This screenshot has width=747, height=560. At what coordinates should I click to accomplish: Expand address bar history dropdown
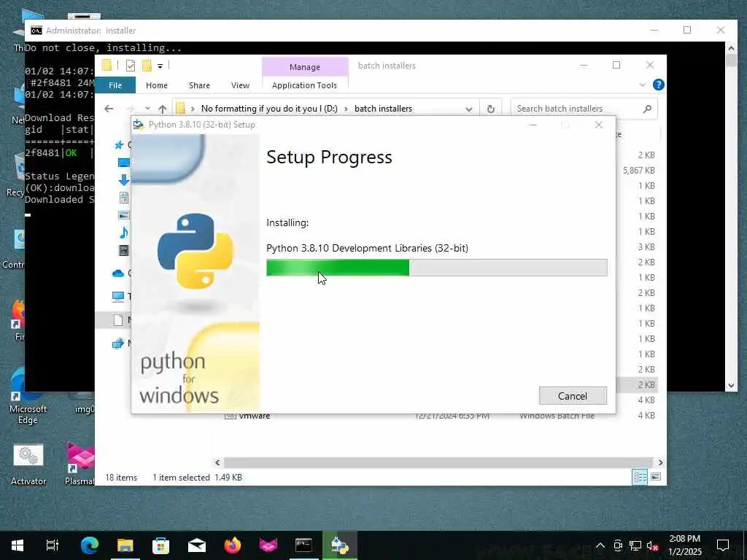pyautogui.click(x=469, y=109)
